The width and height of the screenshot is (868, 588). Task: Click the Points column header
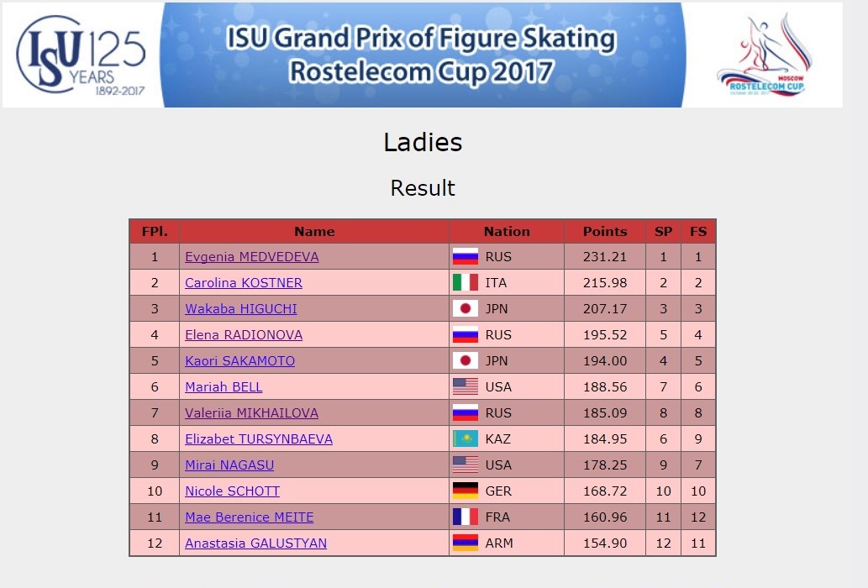coord(604,231)
